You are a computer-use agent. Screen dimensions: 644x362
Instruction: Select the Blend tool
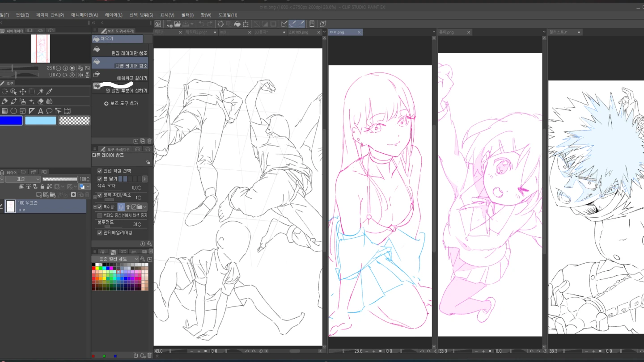tap(49, 101)
